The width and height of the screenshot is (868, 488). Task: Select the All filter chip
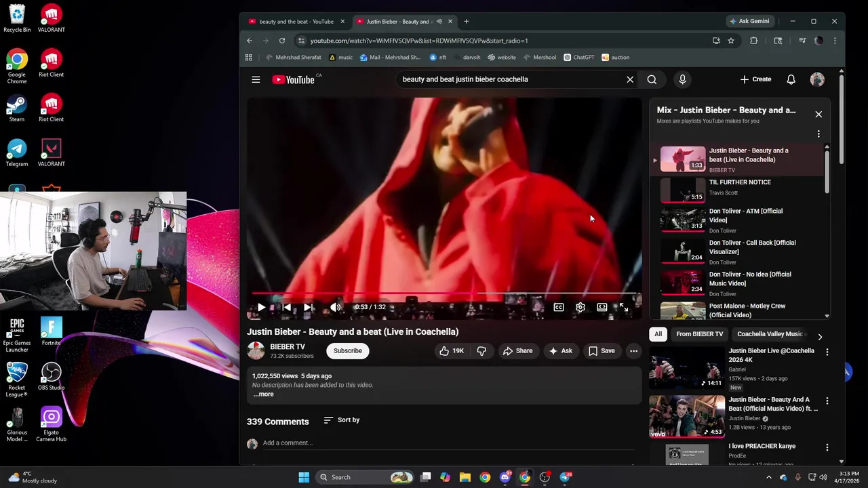point(658,334)
